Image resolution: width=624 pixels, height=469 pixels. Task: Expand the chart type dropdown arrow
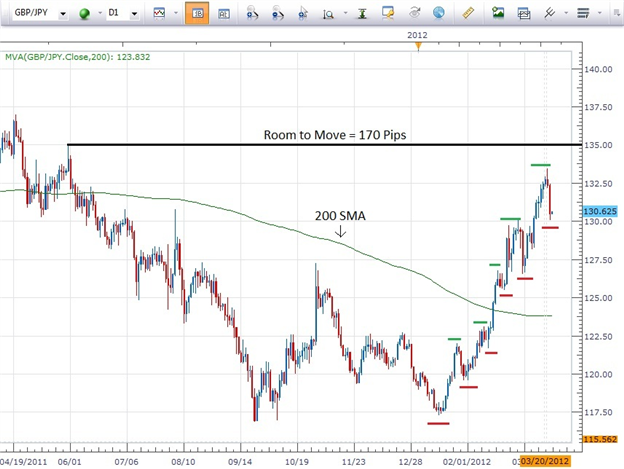[x=176, y=13]
